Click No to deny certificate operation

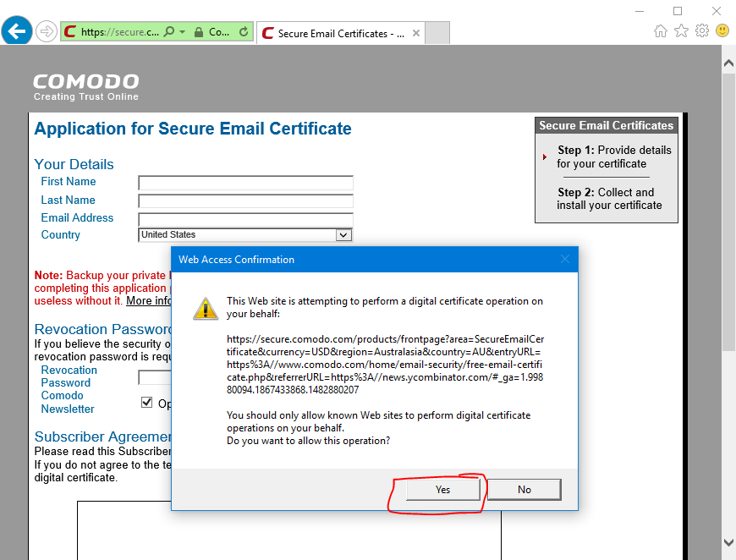pos(525,490)
